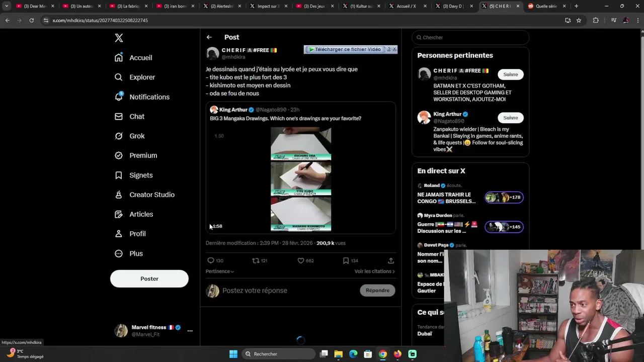
Task: Open Chat from the sidebar
Action: [x=129, y=117]
